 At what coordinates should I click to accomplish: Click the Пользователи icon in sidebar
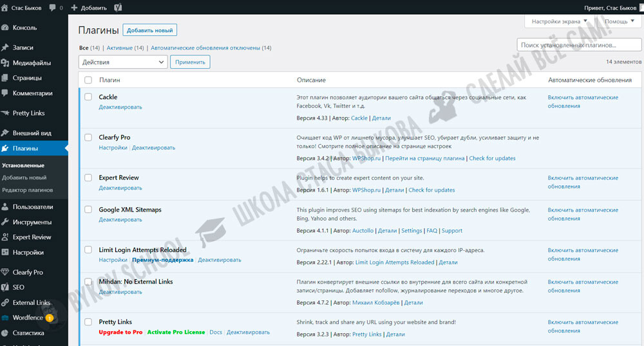pyautogui.click(x=5, y=207)
